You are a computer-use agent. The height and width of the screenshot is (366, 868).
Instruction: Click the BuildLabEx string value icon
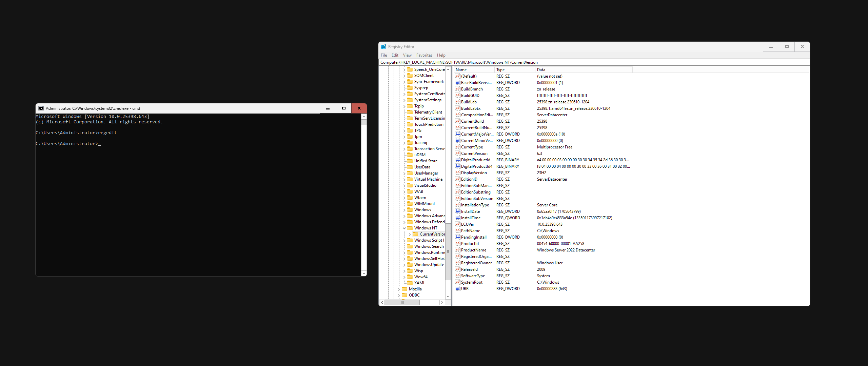pyautogui.click(x=457, y=108)
